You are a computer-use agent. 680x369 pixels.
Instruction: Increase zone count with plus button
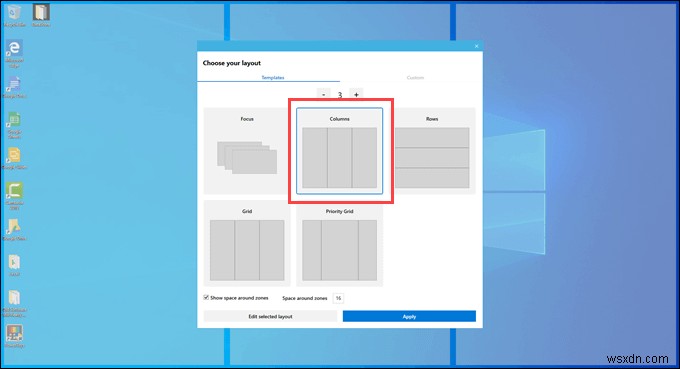[356, 94]
